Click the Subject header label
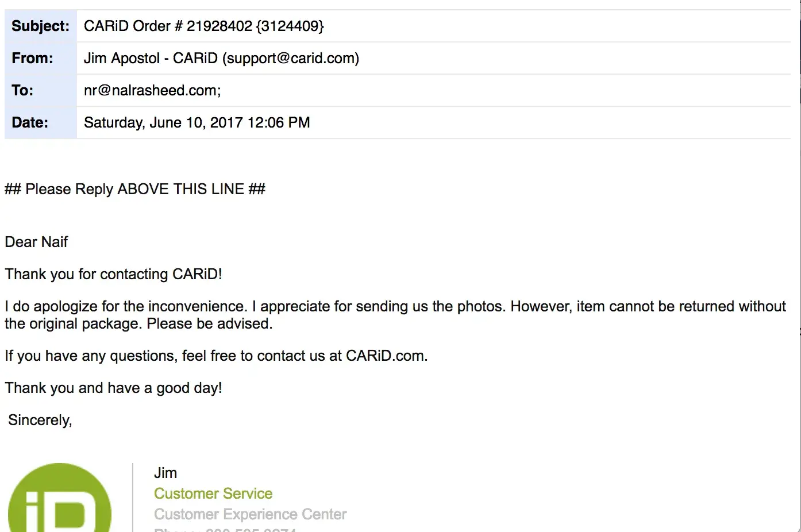Viewport: 801px width, 532px height. 40,26
